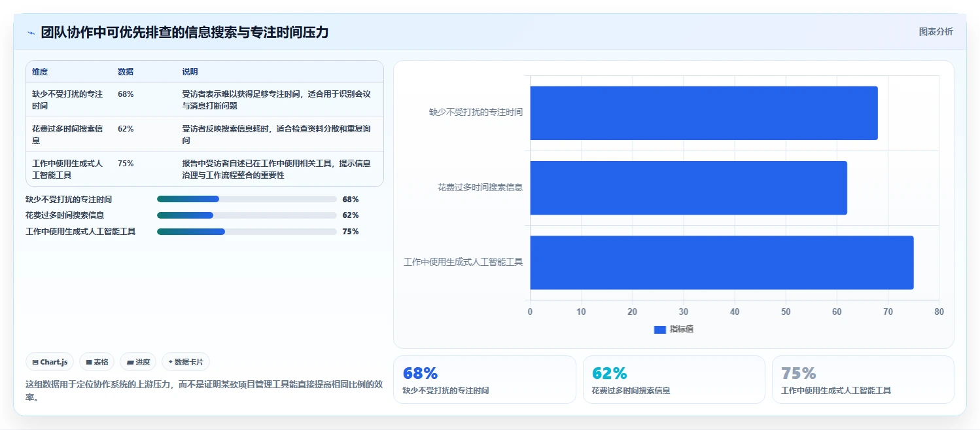Click the chart bar for 工作中使用生成式人工智能工具
This screenshot has height=430, width=980.
click(722, 262)
